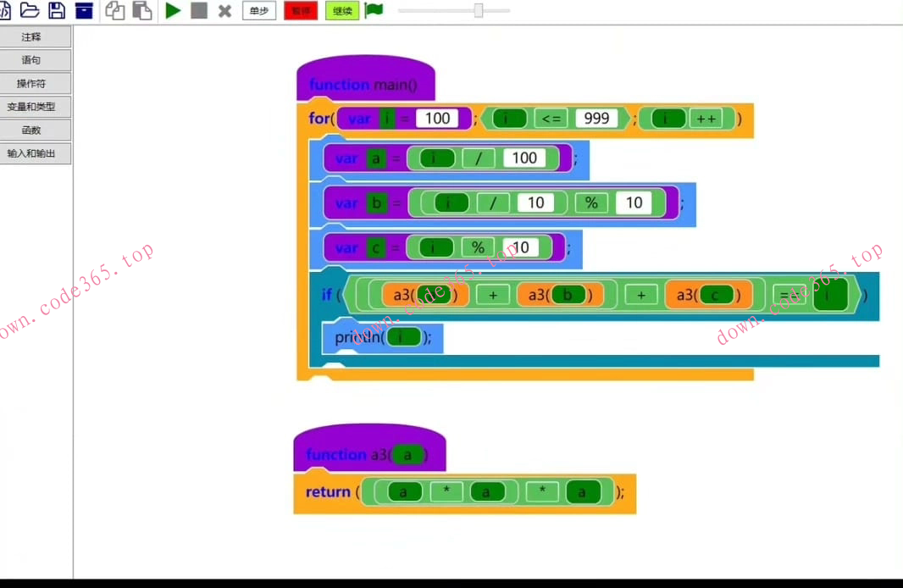Click the gray X delete icon
The height and width of the screenshot is (588, 903).
[x=224, y=11]
